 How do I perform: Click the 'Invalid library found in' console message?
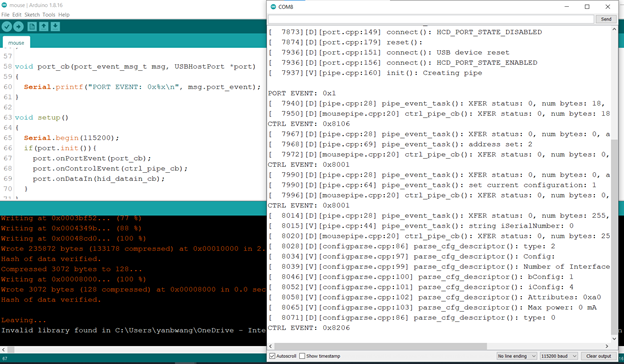pos(133,330)
